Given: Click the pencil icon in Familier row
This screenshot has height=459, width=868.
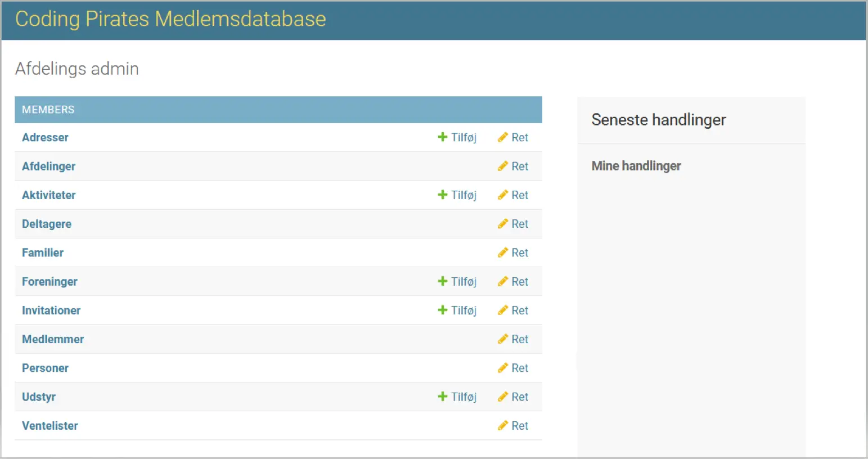Looking at the screenshot, I should (x=503, y=253).
